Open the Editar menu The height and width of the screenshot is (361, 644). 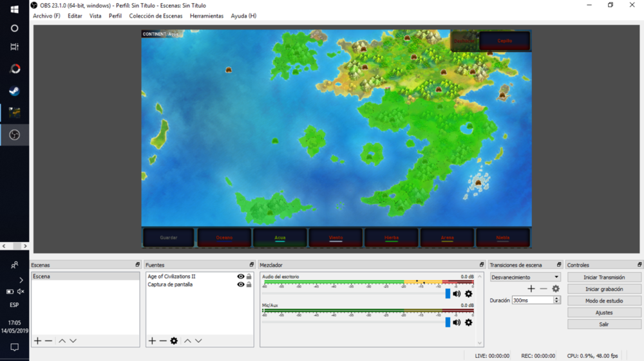pos(75,16)
